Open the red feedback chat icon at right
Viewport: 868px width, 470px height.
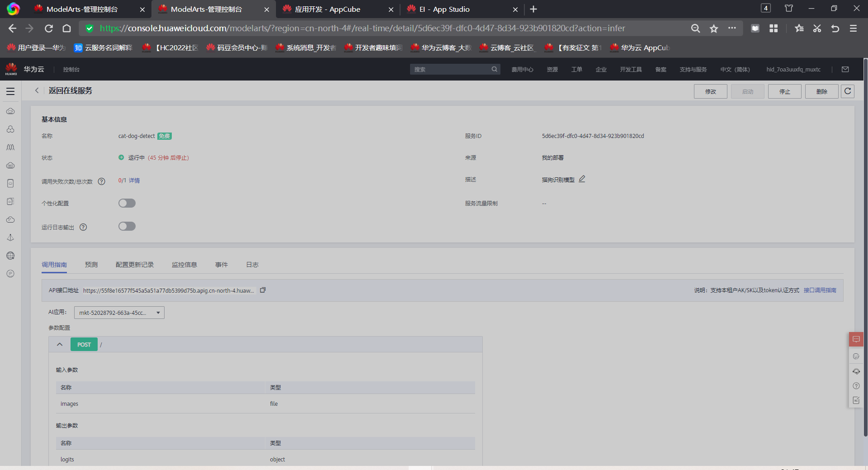(856, 339)
